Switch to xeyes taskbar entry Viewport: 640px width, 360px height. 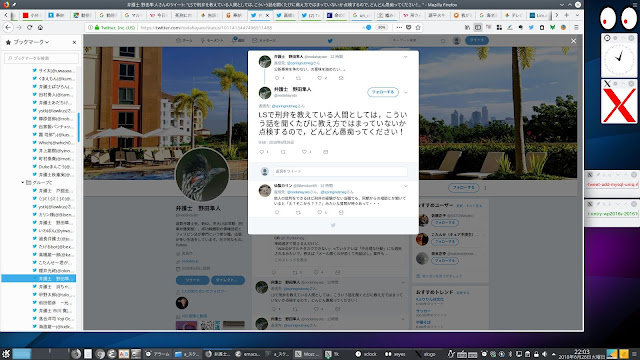point(396,354)
